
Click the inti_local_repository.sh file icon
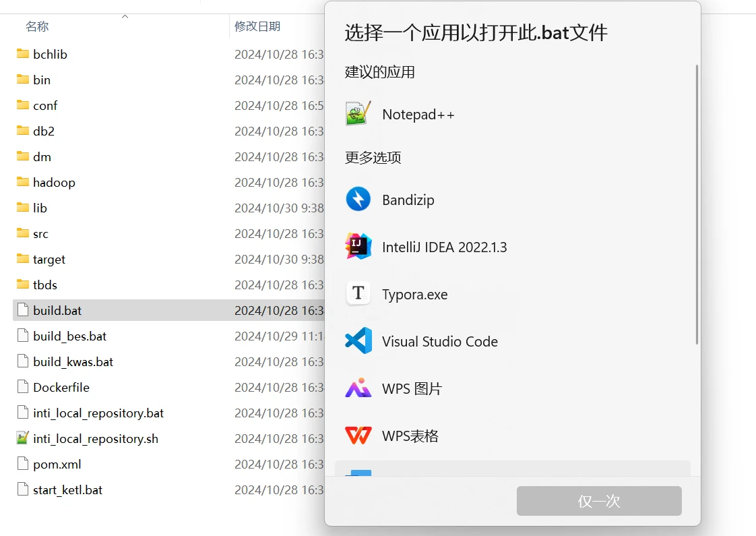[23, 438]
